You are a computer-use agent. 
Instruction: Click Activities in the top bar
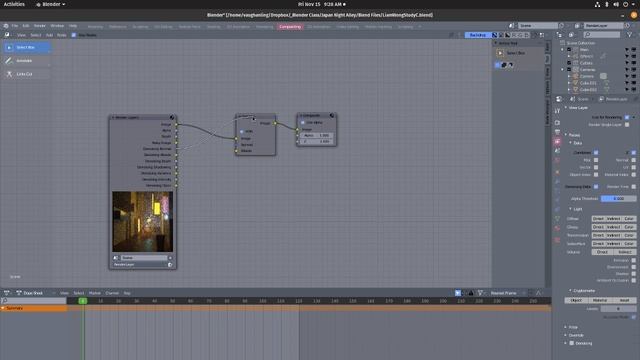[x=14, y=4]
